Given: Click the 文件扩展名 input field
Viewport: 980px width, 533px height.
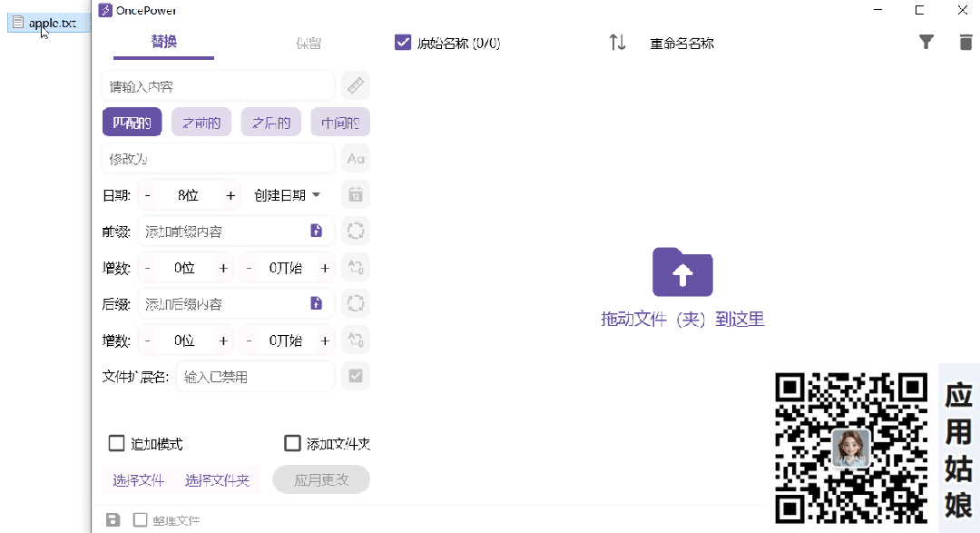Looking at the screenshot, I should click(x=254, y=376).
